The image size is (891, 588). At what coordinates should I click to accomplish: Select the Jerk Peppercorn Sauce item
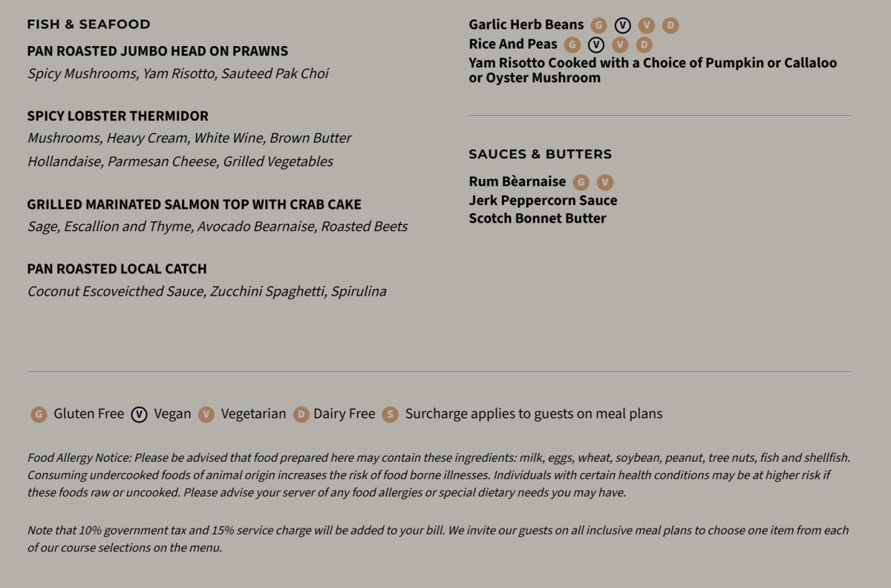click(x=543, y=200)
